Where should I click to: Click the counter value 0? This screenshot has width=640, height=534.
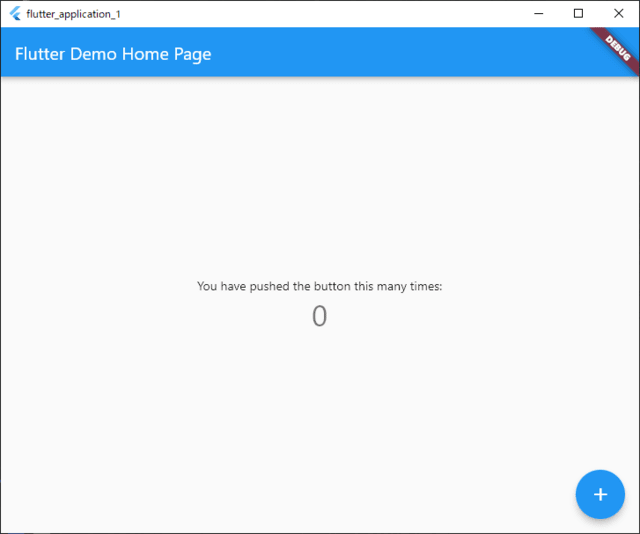click(319, 316)
